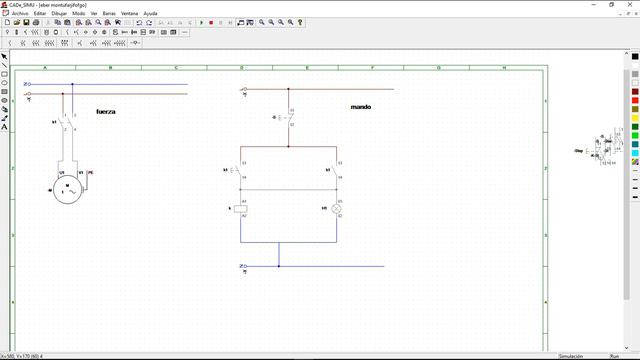The height and width of the screenshot is (360, 640).
Task: Save the schematic with the floppy icon
Action: click(x=26, y=22)
